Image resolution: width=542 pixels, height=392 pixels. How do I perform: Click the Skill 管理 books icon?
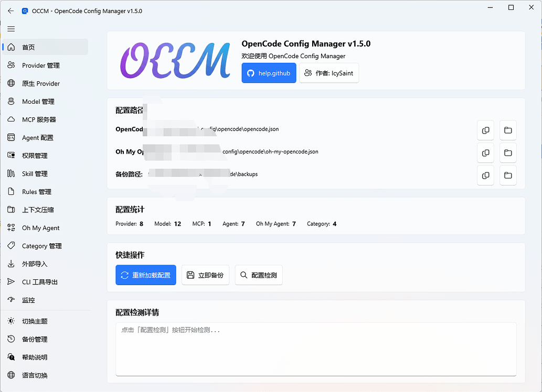click(11, 173)
